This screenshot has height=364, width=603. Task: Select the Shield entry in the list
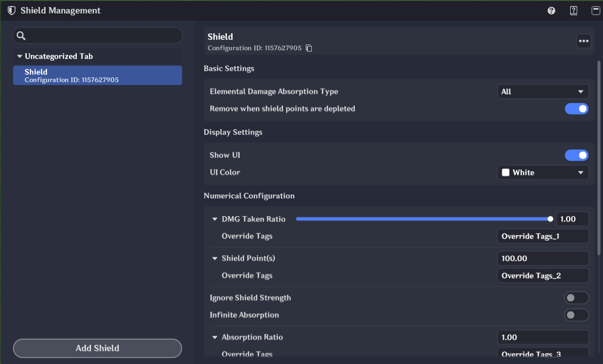click(x=97, y=75)
